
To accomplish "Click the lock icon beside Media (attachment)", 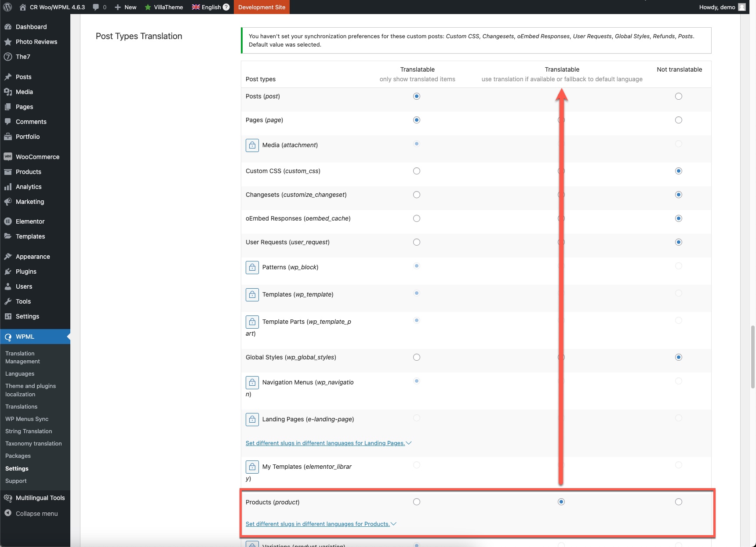I will [x=252, y=145].
